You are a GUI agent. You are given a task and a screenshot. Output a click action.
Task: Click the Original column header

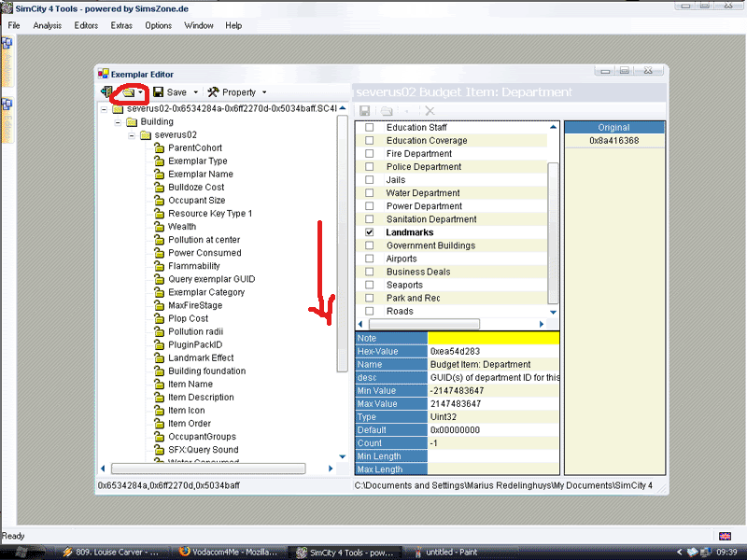[x=614, y=127]
